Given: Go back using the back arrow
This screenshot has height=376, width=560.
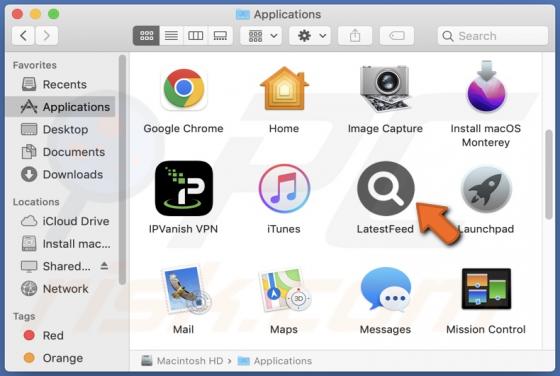Looking at the screenshot, I should (x=23, y=36).
